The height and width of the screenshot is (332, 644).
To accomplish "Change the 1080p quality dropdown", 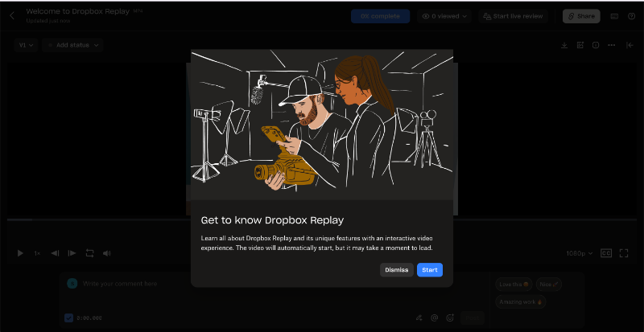I will point(580,253).
